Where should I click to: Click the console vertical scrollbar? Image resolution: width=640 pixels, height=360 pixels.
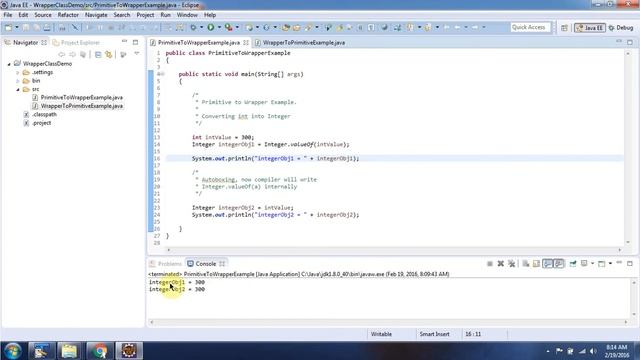point(634,298)
